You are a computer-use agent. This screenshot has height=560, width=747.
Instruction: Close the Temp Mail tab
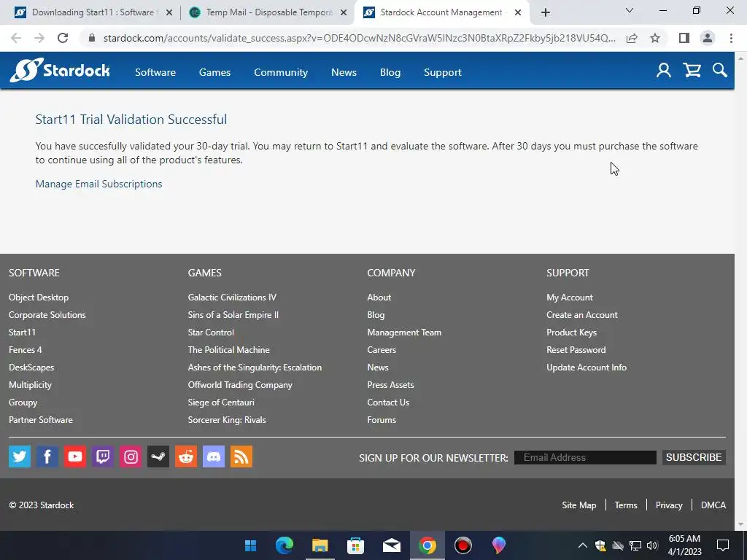(344, 13)
